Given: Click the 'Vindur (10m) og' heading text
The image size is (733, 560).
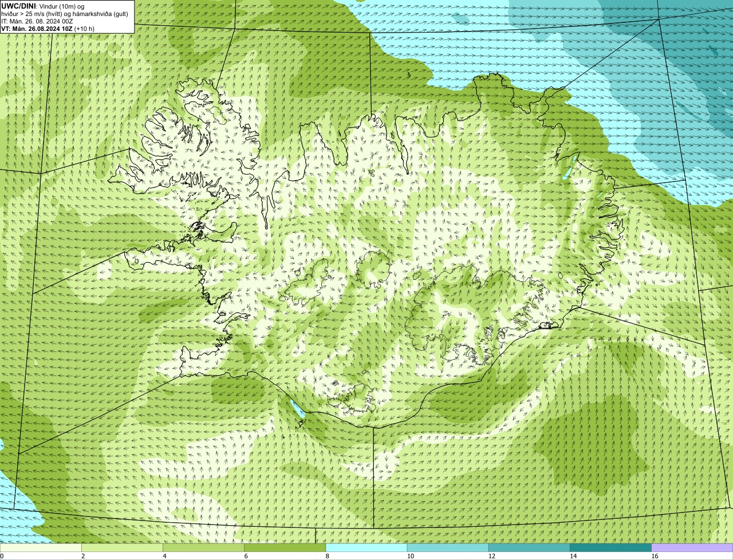Looking at the screenshot, I should pyautogui.click(x=62, y=6).
